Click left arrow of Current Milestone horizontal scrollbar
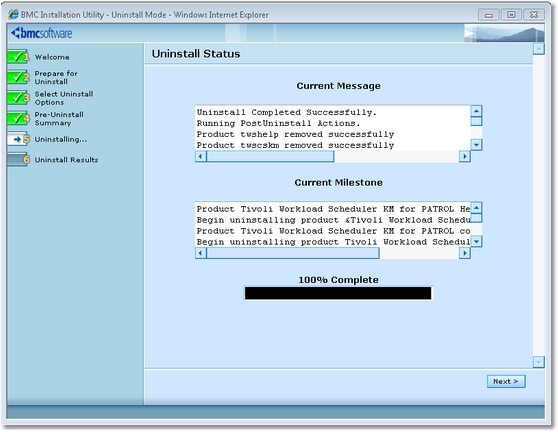Viewport: 558px width, 432px height. pyautogui.click(x=201, y=253)
